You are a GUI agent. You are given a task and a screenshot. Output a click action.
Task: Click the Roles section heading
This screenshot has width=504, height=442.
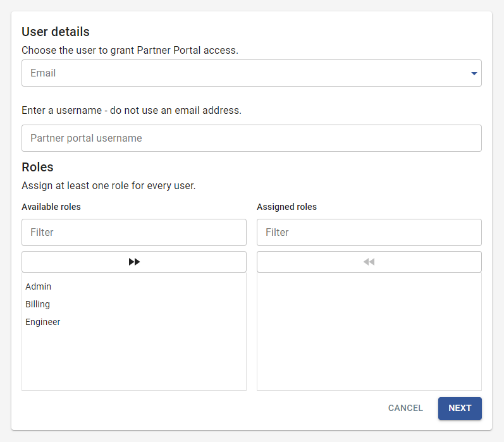click(37, 167)
